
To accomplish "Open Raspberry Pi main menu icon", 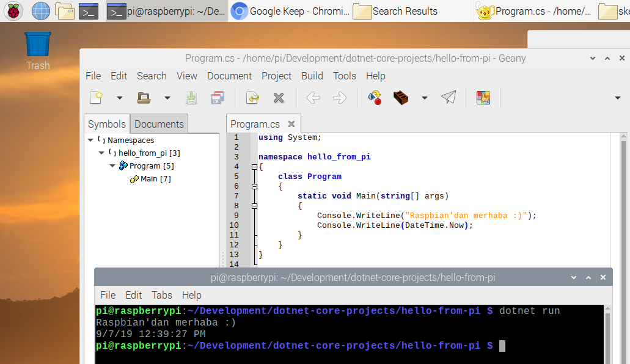I will 13,11.
